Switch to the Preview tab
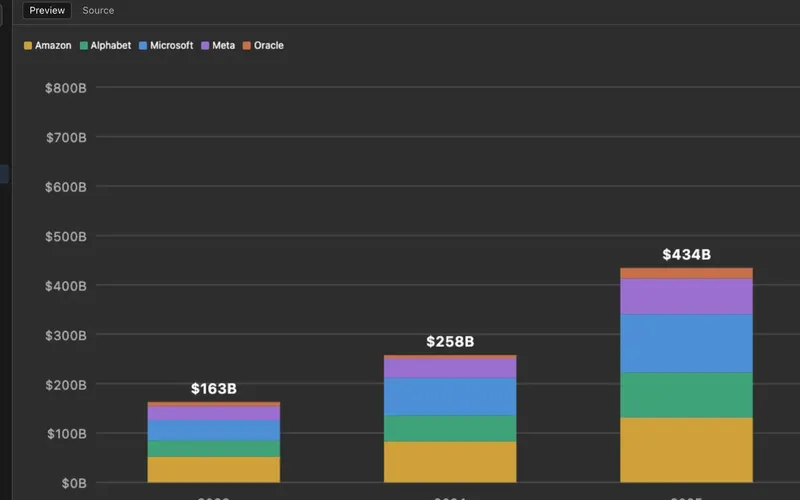The width and height of the screenshot is (800, 500). click(47, 10)
